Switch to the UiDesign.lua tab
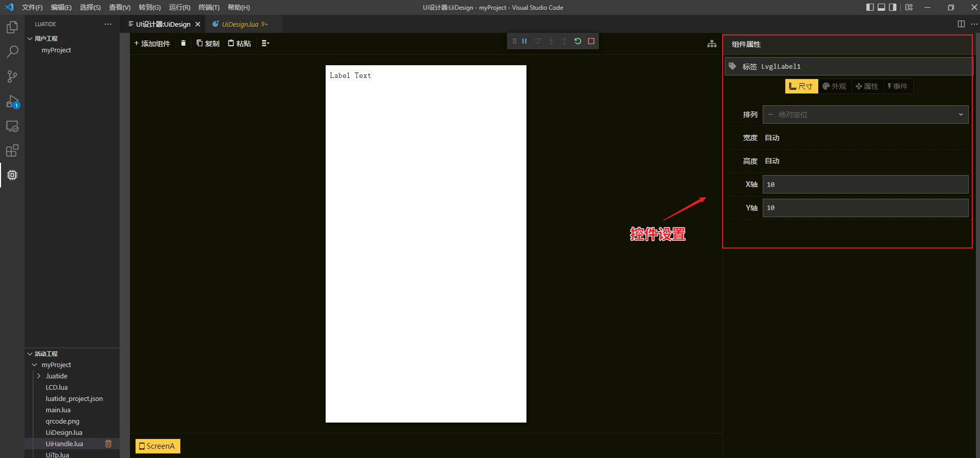980x458 pixels. [240, 24]
